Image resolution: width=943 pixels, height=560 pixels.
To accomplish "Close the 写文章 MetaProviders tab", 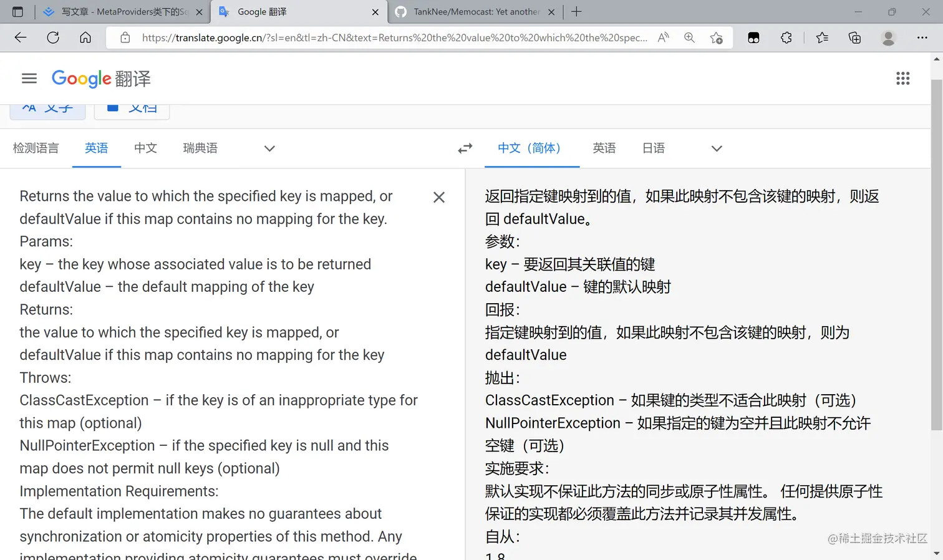I will point(199,12).
